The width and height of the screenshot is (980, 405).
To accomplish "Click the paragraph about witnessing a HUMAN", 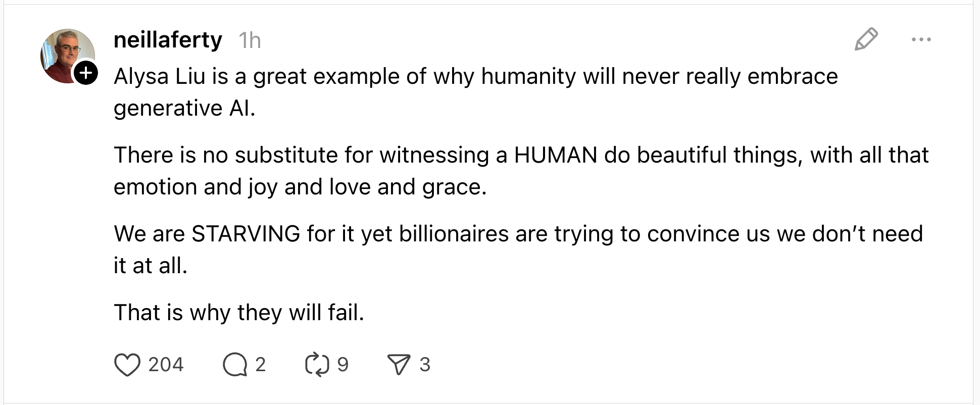I will click(x=520, y=155).
